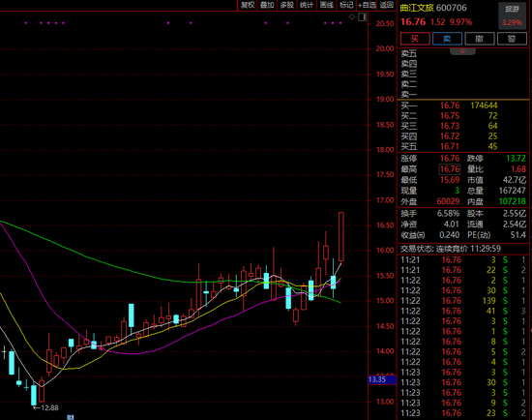Screen dimensions: 532x420
Task: Click the red 买 buy button
Action: click(415, 39)
